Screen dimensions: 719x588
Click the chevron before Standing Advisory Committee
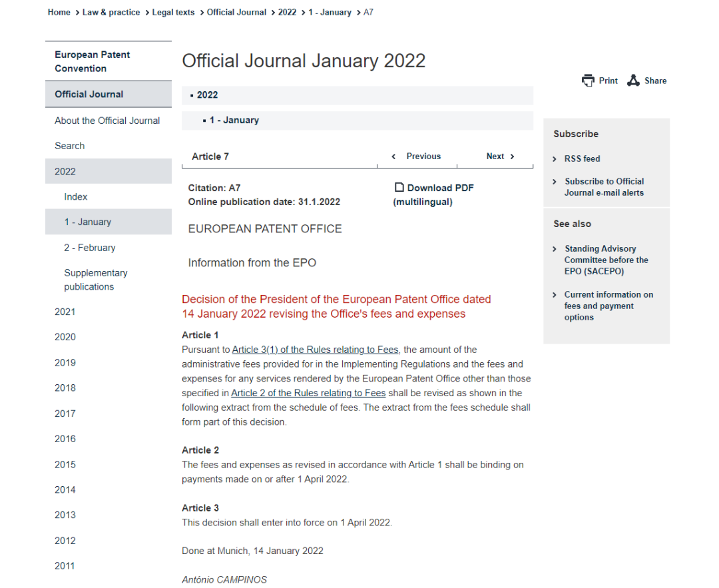tap(555, 248)
